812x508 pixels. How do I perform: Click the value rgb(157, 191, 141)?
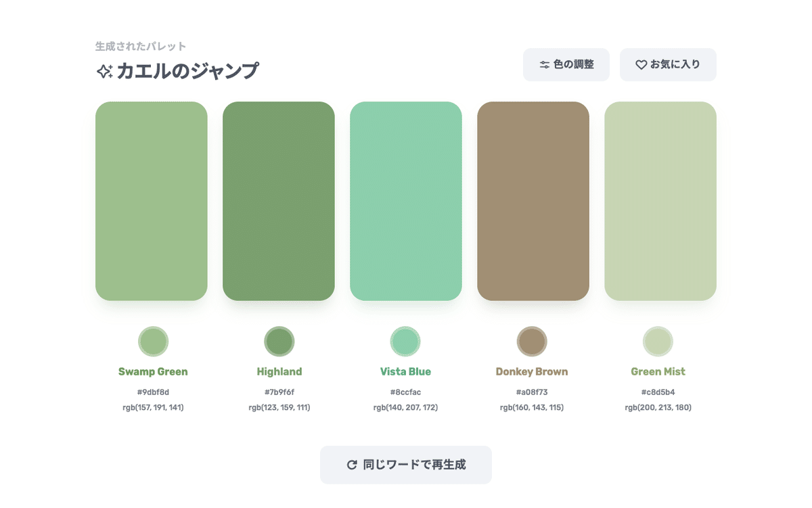pyautogui.click(x=153, y=407)
